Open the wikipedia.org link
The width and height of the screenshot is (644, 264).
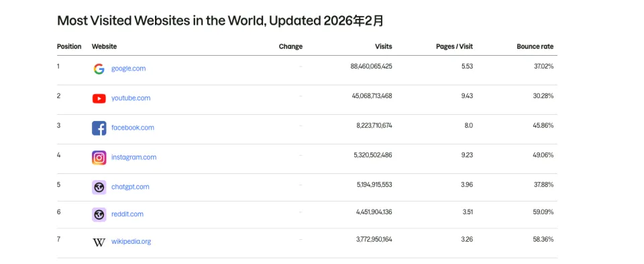coord(131,242)
